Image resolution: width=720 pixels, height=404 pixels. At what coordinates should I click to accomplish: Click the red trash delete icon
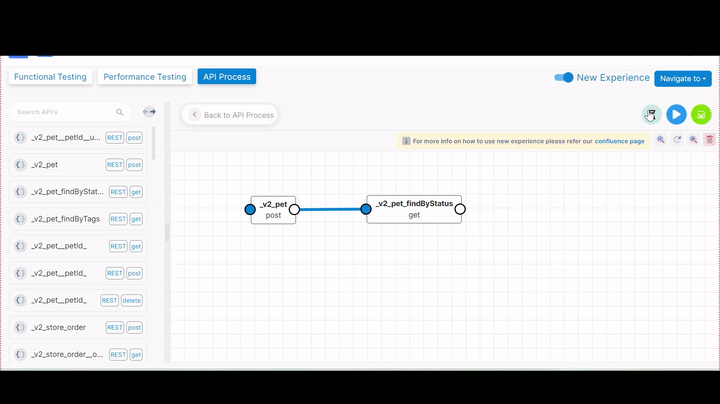(710, 140)
